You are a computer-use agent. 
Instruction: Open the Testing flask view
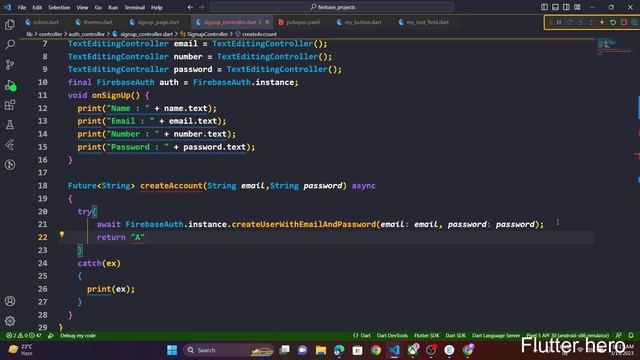tap(10, 125)
